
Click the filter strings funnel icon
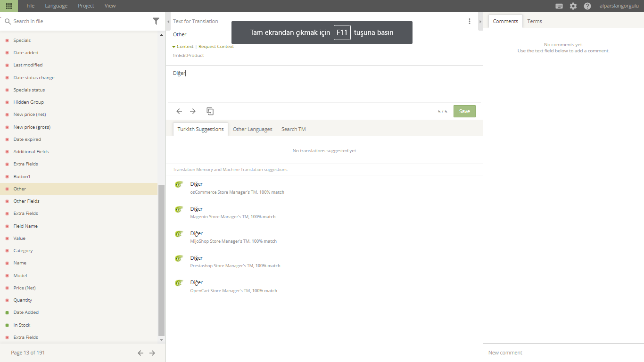point(156,21)
